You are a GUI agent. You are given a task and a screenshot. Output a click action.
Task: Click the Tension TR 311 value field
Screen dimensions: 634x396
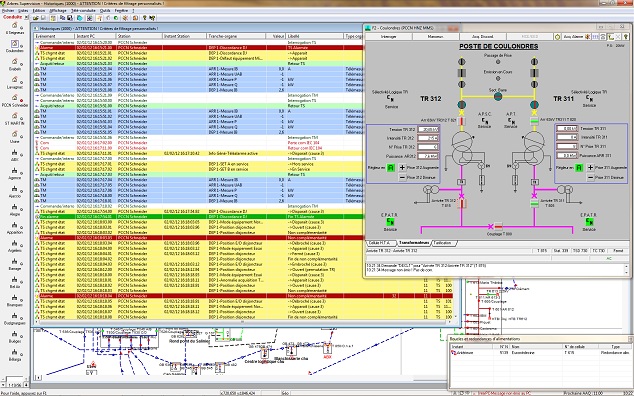pyautogui.click(x=567, y=129)
